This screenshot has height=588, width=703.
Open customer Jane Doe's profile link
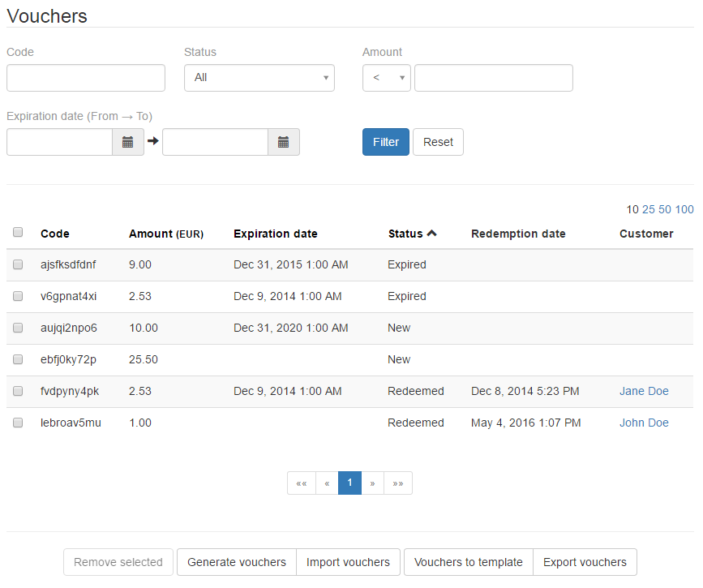644,391
